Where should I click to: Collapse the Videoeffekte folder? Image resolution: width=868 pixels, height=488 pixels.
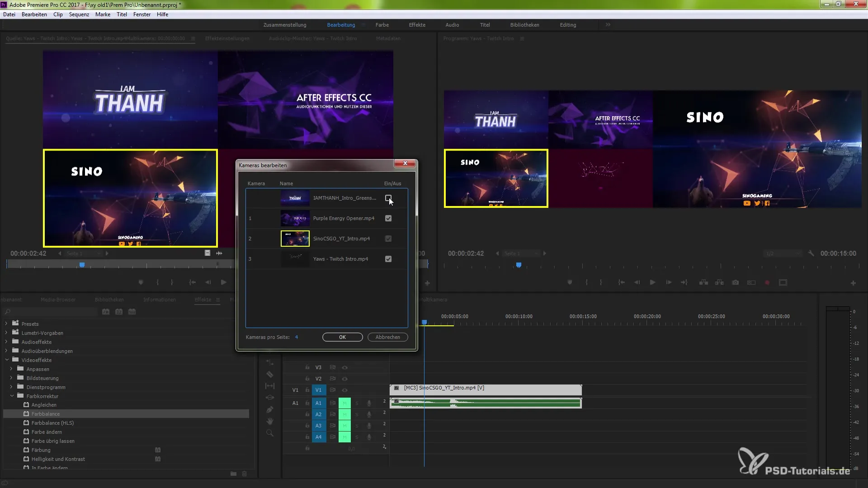(x=7, y=360)
